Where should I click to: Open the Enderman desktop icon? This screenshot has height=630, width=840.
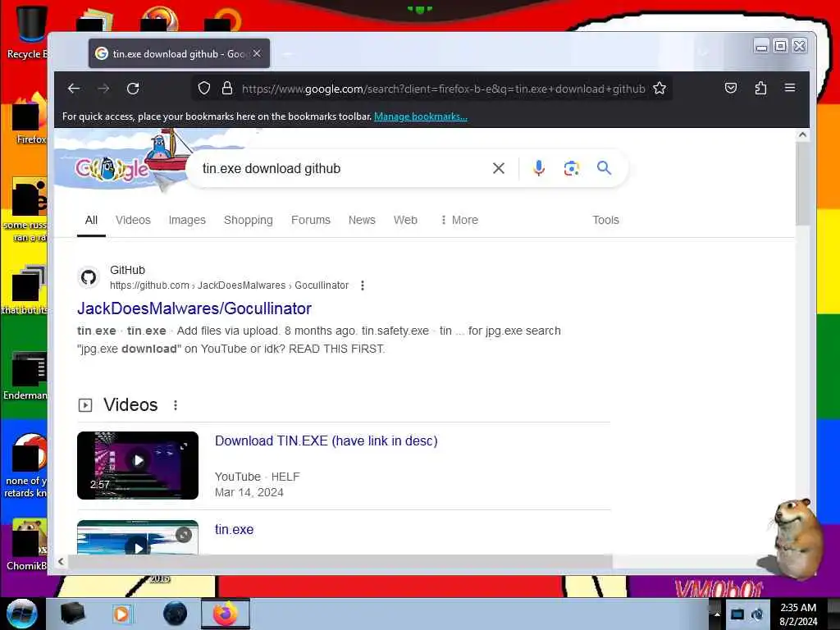25,375
